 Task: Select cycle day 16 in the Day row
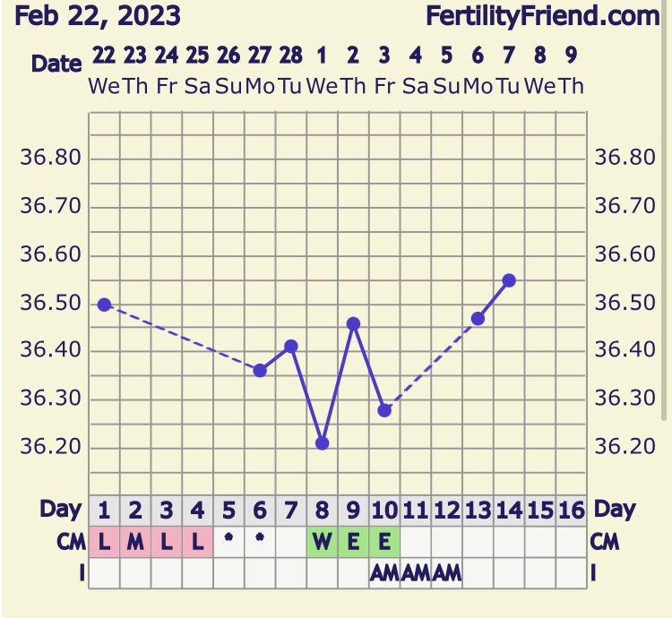(572, 511)
